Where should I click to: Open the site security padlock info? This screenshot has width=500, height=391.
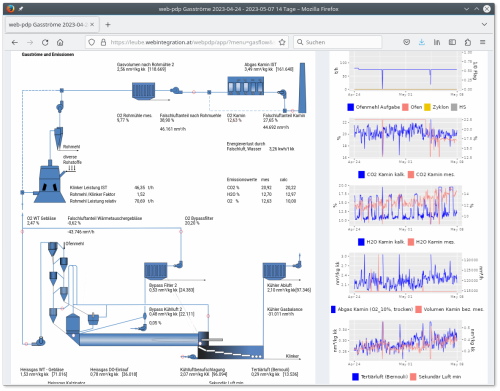coord(103,42)
